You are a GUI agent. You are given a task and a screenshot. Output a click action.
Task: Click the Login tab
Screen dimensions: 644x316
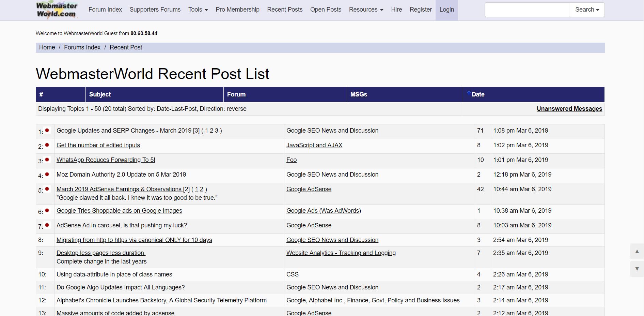coord(446,10)
